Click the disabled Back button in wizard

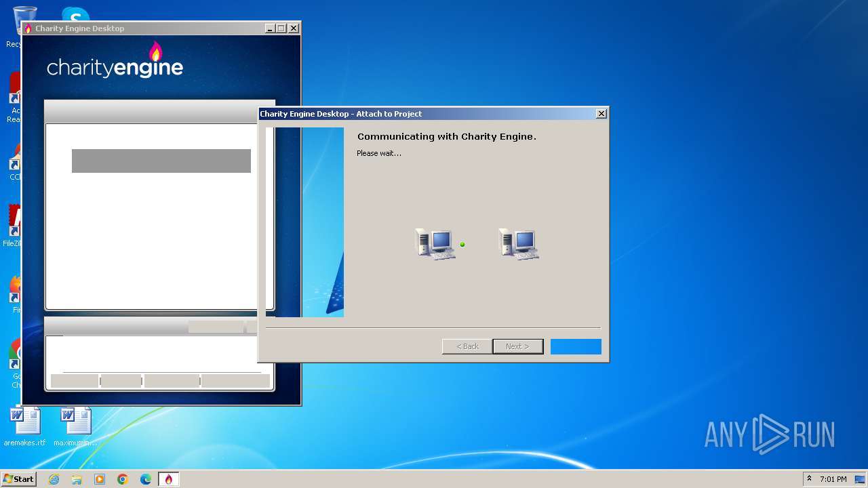[467, 346]
